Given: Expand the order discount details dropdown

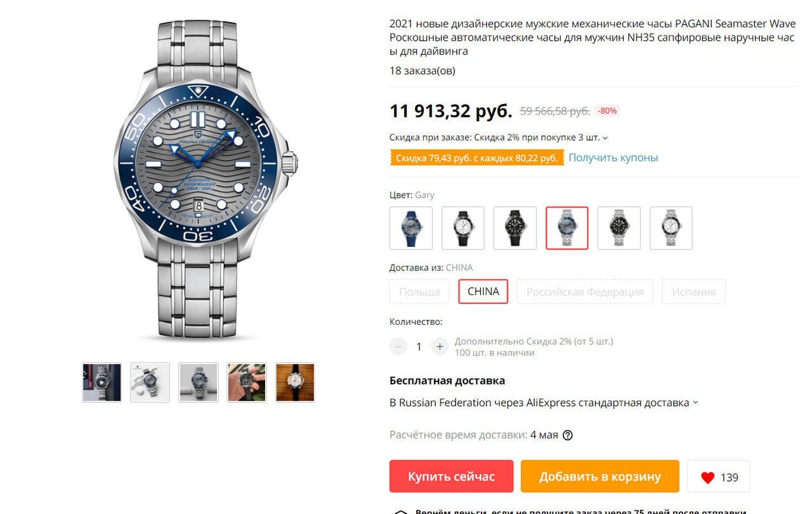Looking at the screenshot, I should coord(605,138).
